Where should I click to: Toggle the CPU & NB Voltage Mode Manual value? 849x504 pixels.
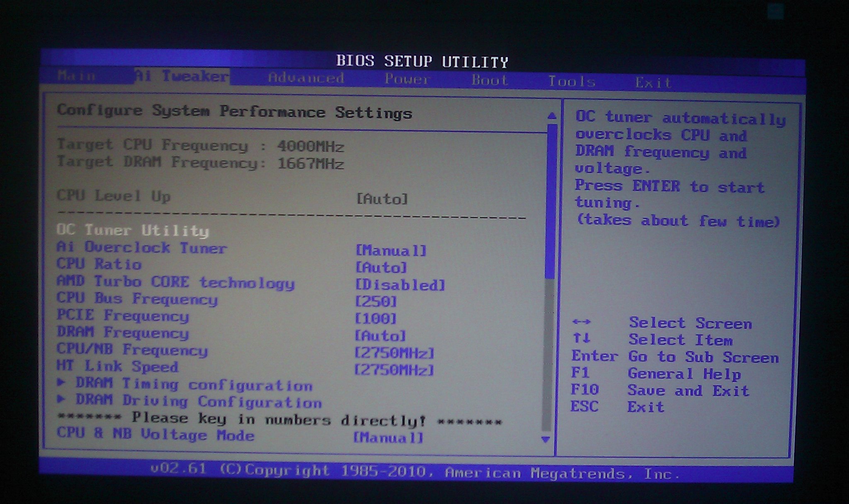pos(388,438)
